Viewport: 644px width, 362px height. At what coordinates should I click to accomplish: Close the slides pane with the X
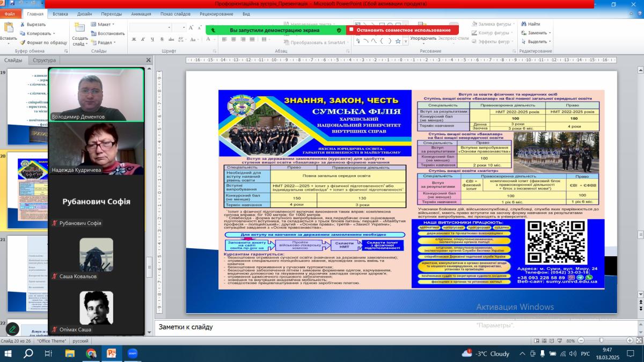[149, 60]
